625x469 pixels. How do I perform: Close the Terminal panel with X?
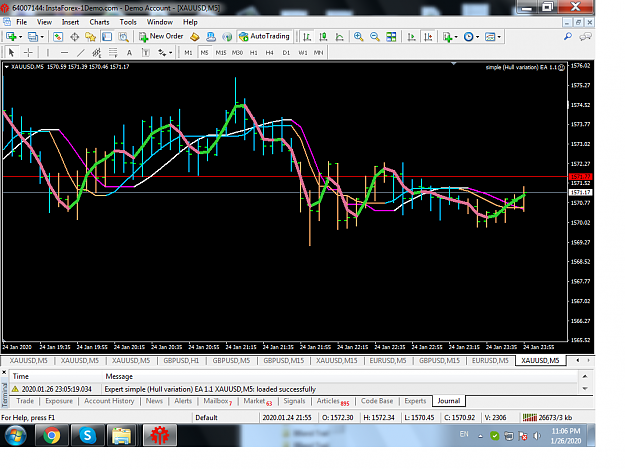click(4, 372)
